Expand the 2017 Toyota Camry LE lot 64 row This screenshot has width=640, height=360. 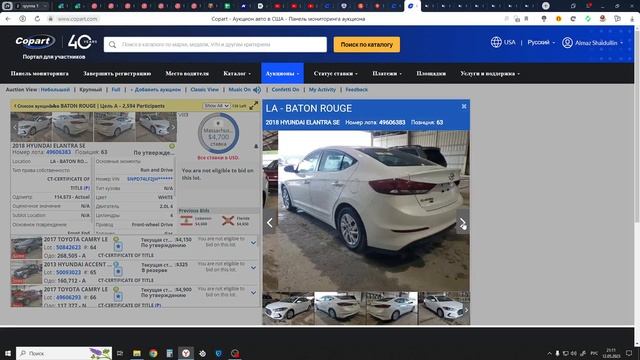pyautogui.click(x=253, y=243)
